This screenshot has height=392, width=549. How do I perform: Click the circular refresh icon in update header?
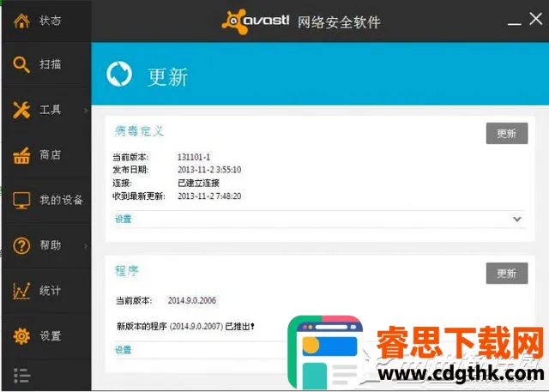pyautogui.click(x=119, y=75)
